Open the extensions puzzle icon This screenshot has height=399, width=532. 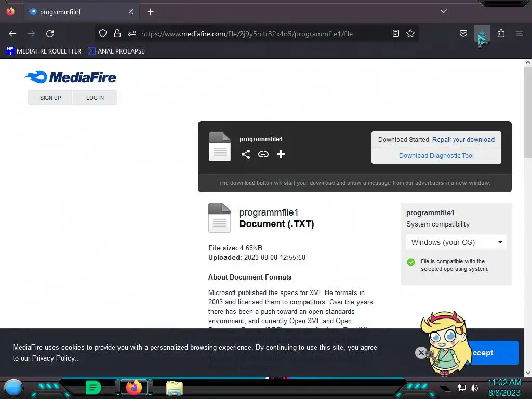pyautogui.click(x=501, y=33)
